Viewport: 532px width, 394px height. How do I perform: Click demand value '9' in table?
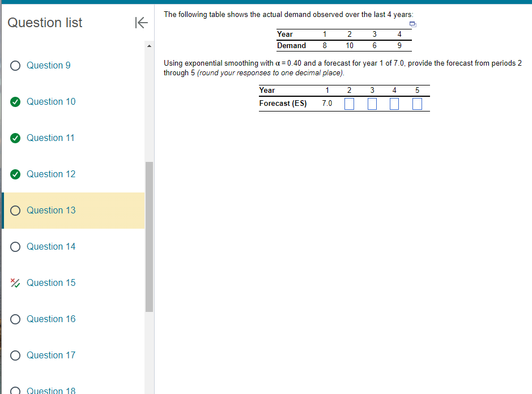pos(399,45)
